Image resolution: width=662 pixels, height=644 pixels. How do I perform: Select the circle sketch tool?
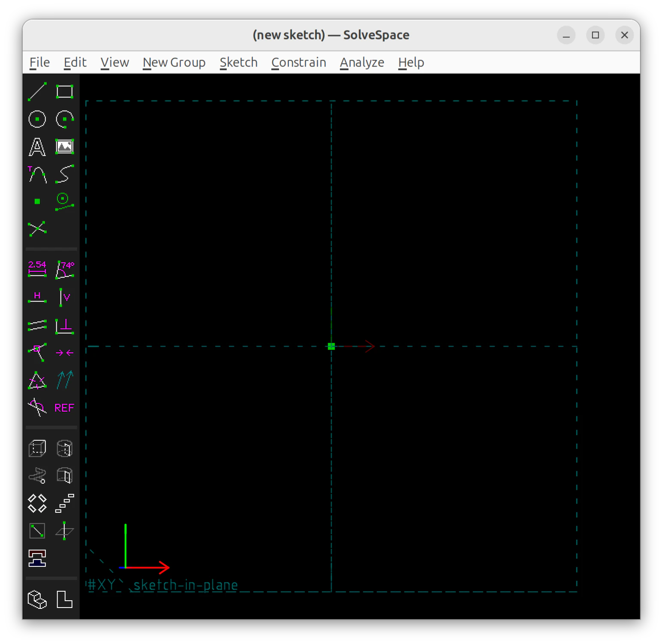[37, 119]
